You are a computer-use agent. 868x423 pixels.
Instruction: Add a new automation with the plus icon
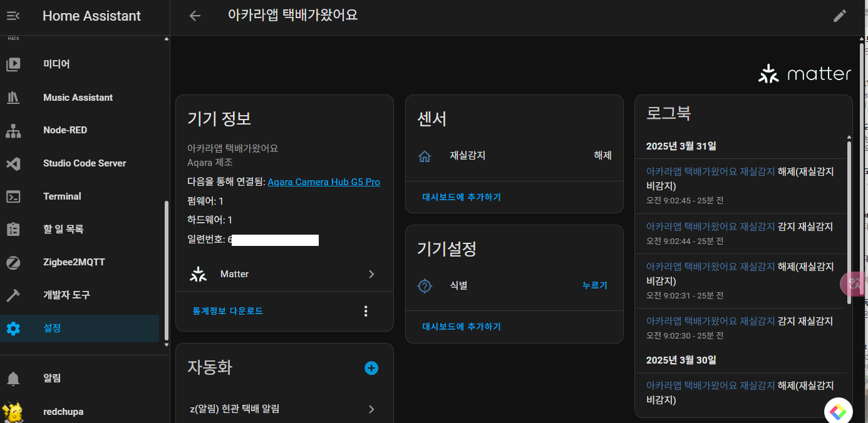click(x=371, y=368)
